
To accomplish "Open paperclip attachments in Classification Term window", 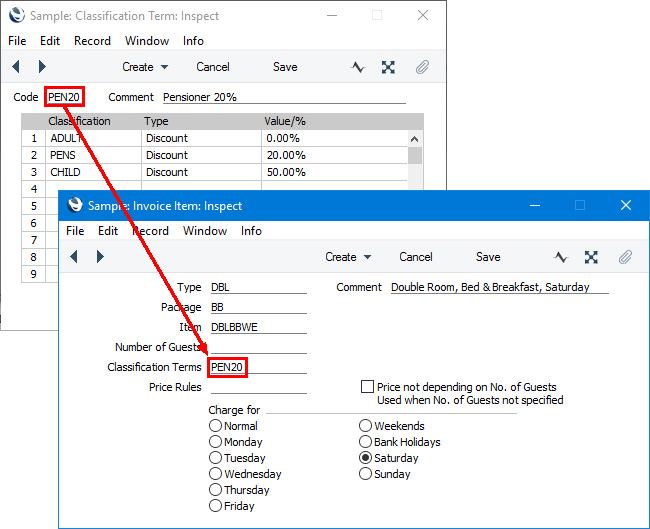I will (422, 67).
